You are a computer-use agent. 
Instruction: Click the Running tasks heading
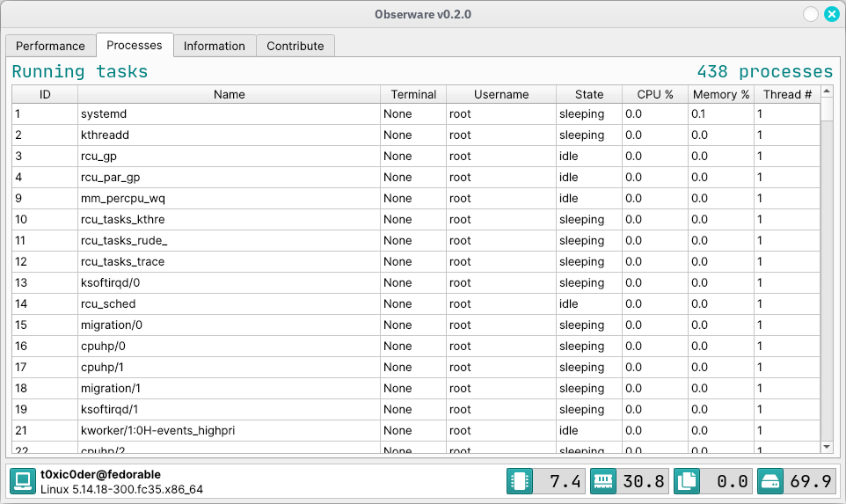click(x=80, y=71)
